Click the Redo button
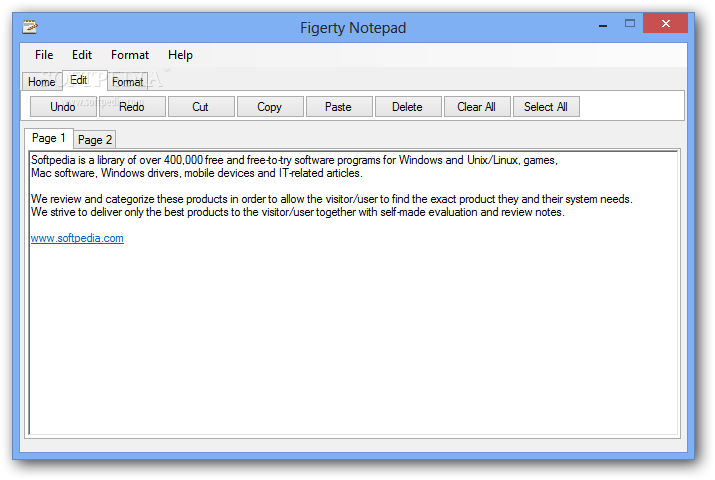Screen dimensions: 715x480 tap(132, 107)
